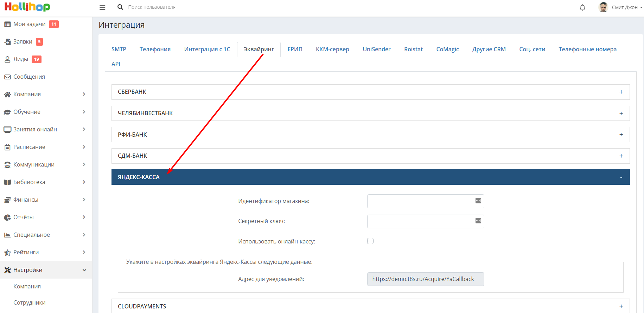Open the Roistat tab

tap(413, 49)
